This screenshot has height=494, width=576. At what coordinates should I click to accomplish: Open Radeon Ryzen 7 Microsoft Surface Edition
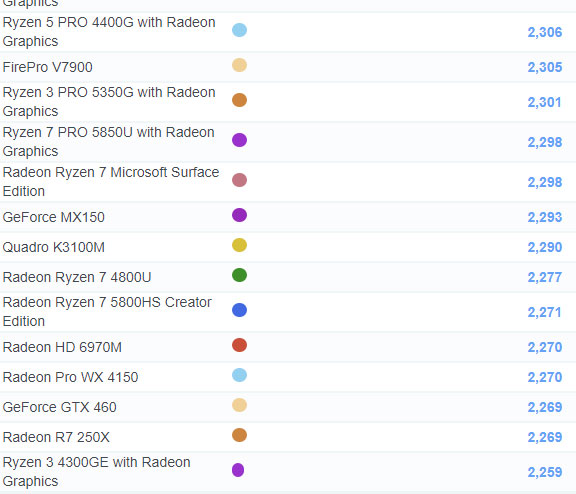[111, 182]
